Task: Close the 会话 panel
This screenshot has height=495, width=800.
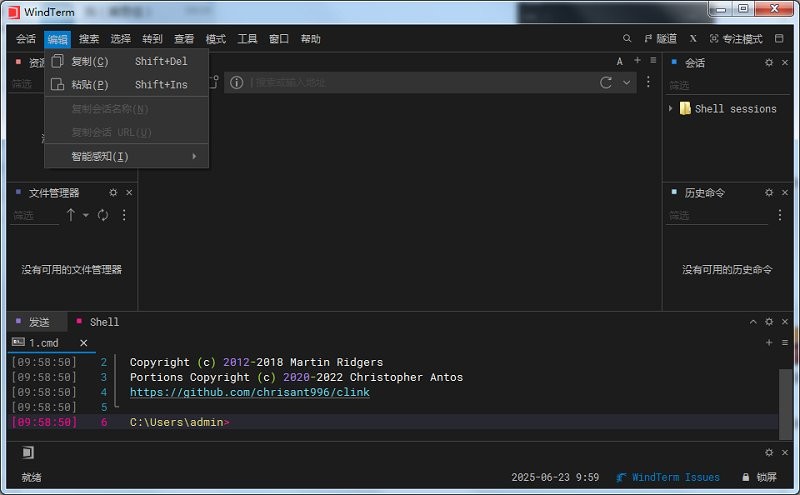Action: (x=785, y=62)
